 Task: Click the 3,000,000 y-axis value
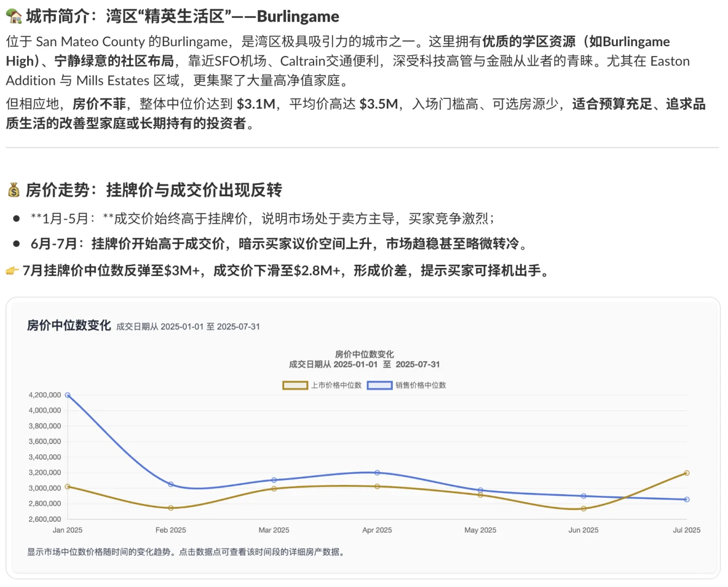[x=45, y=488]
